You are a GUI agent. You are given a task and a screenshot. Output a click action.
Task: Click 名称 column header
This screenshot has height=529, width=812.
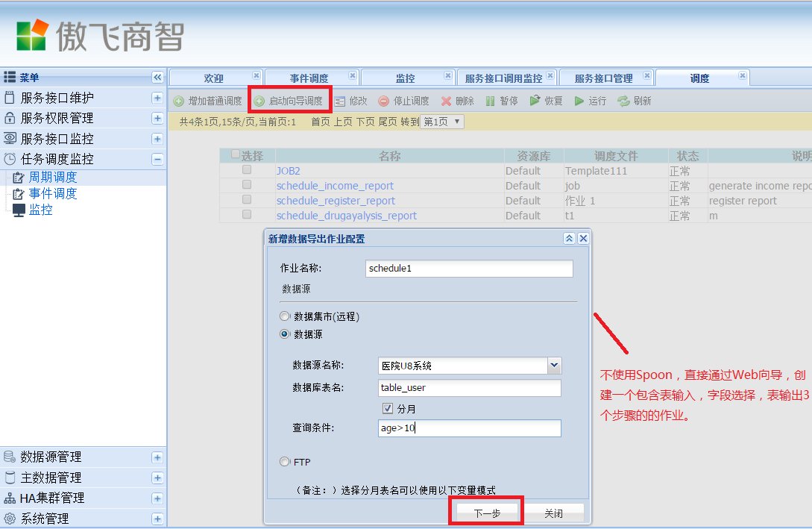[389, 156]
